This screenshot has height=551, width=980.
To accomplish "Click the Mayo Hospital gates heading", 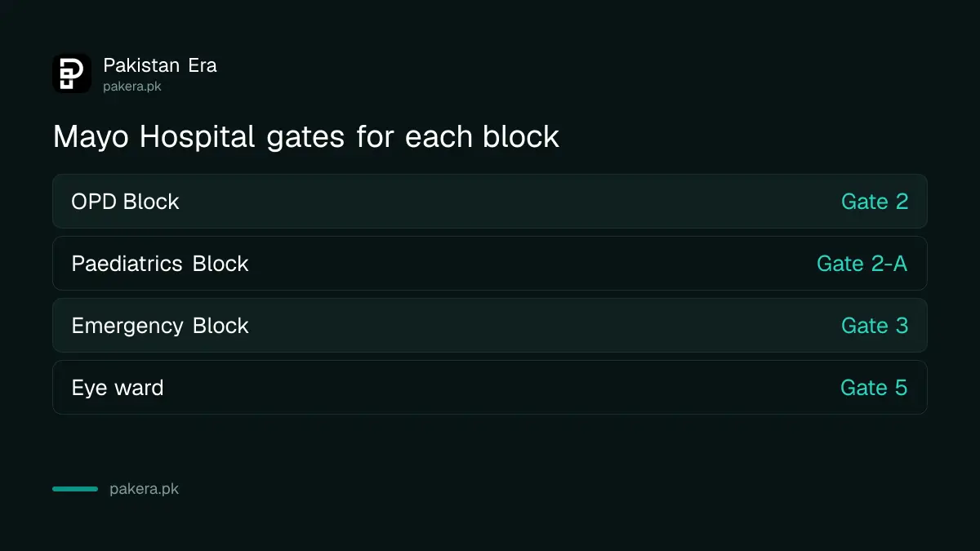I will (306, 137).
